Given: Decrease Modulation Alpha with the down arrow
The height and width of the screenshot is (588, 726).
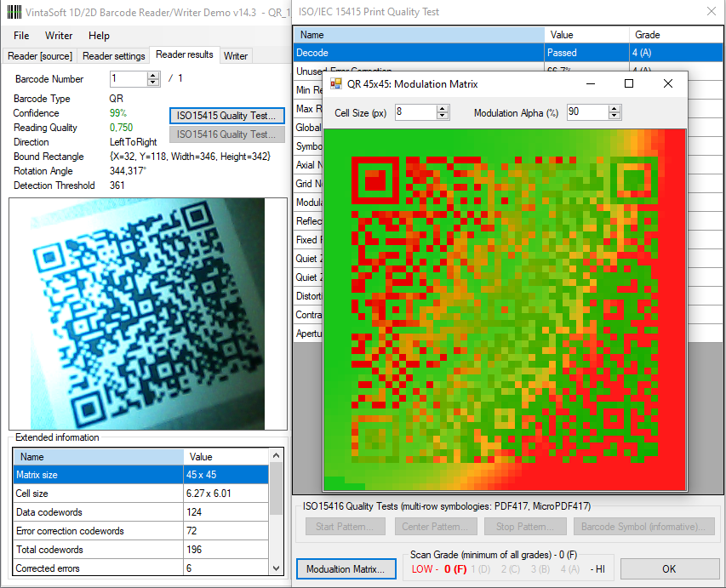Looking at the screenshot, I should coord(615,117).
